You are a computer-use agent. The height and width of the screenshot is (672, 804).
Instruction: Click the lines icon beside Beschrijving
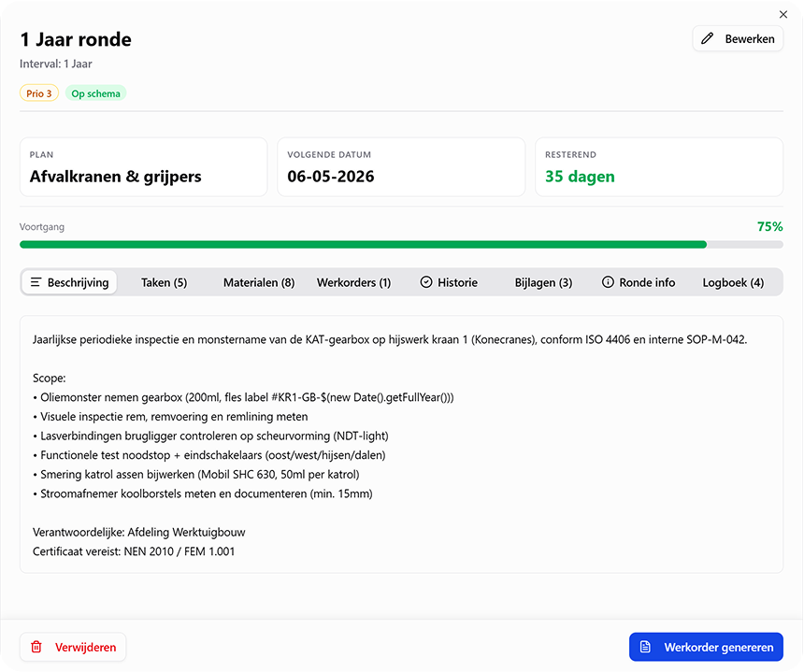click(x=36, y=282)
